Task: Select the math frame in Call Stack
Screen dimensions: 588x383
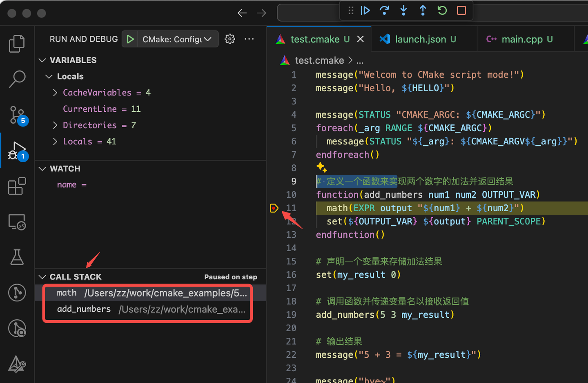Action: click(122, 292)
